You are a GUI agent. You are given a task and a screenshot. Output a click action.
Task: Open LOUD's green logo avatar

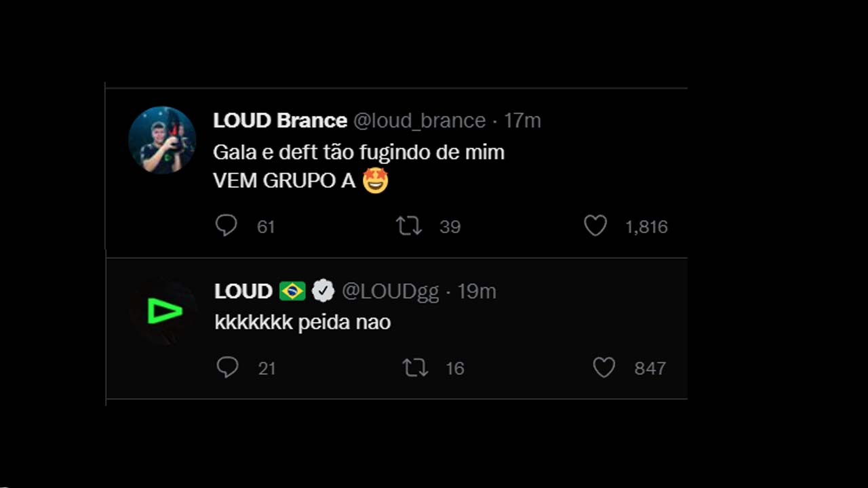pyautogui.click(x=163, y=311)
